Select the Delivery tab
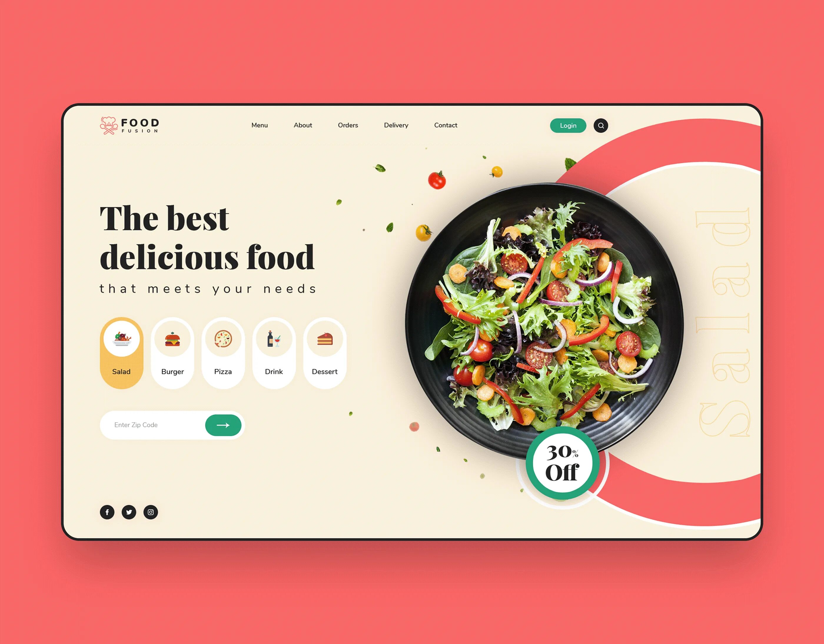Viewport: 824px width, 644px height. click(396, 125)
